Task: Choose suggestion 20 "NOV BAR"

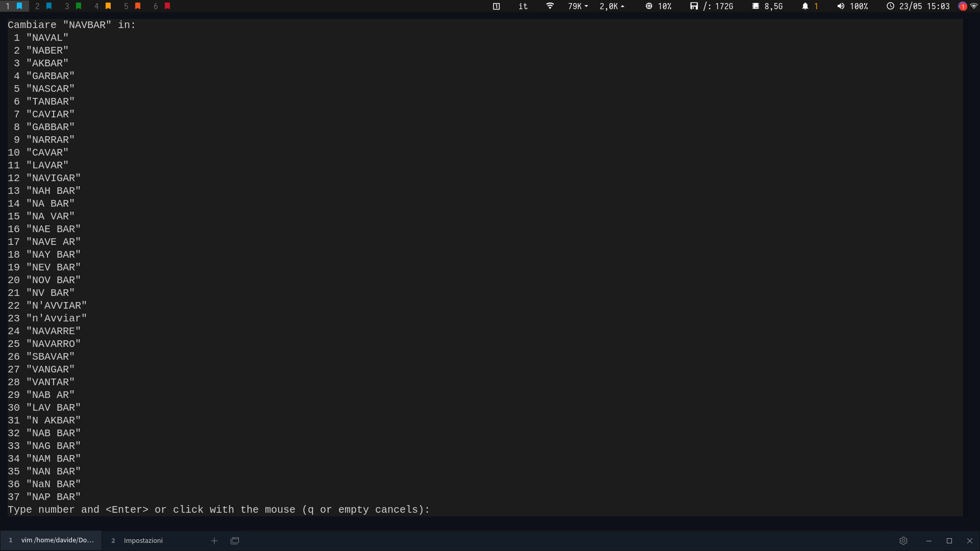Action: coord(44,280)
